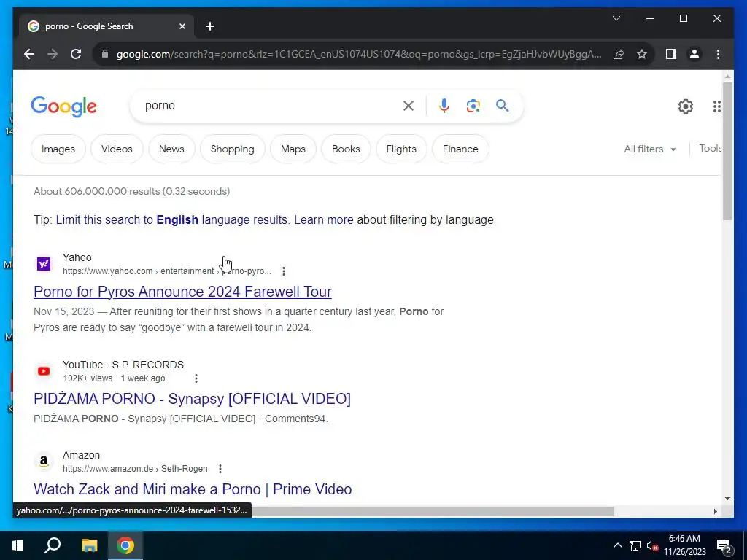This screenshot has width=747, height=560.
Task: Switch to Shopping results
Action: coord(233,149)
